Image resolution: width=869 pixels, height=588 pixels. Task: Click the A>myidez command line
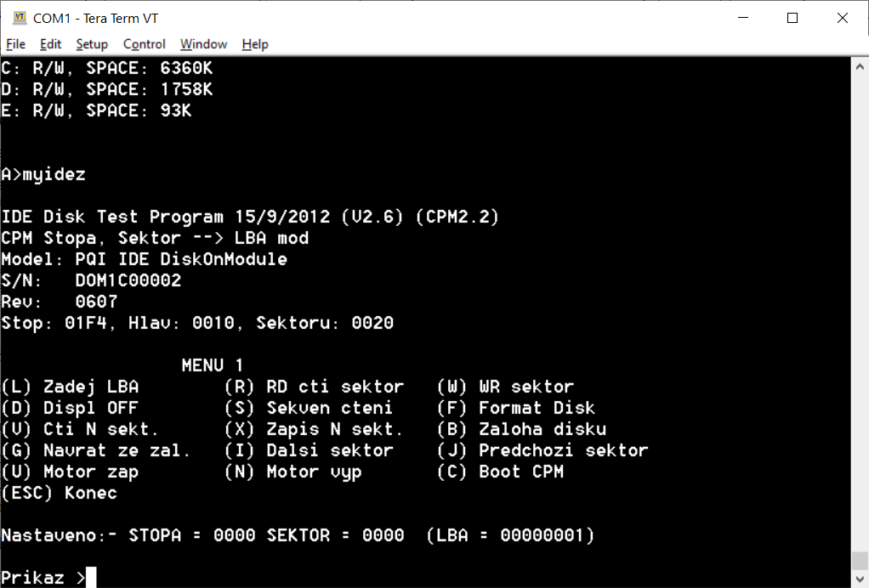click(43, 174)
